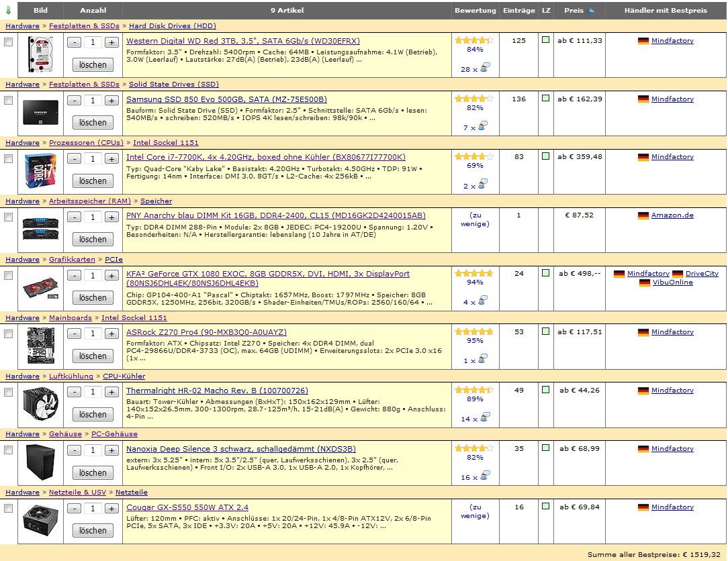Image resolution: width=728 pixels, height=561 pixels.
Task: Tick the LZ checkbox for Samsung SSD 850 Evo
Action: [546, 99]
